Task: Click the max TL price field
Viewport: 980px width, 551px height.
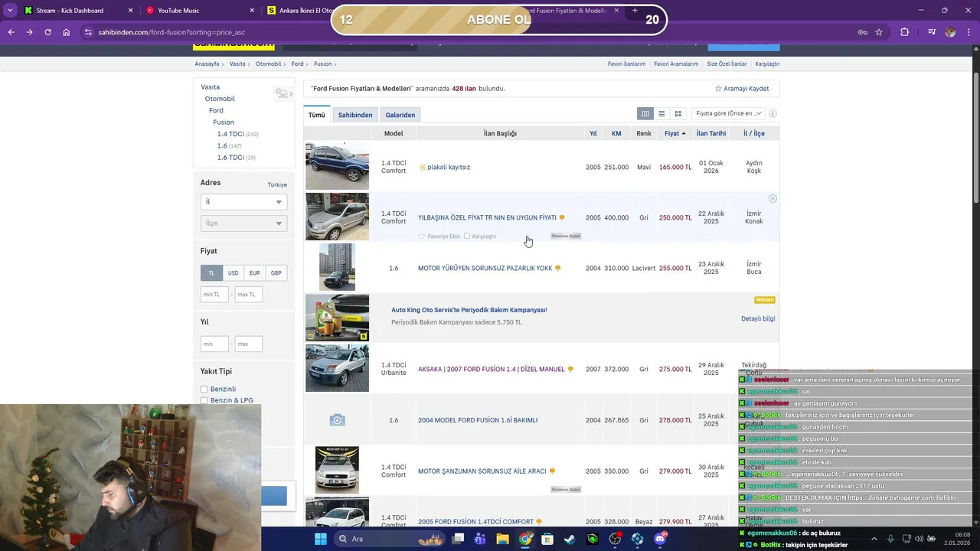Action: tap(248, 295)
